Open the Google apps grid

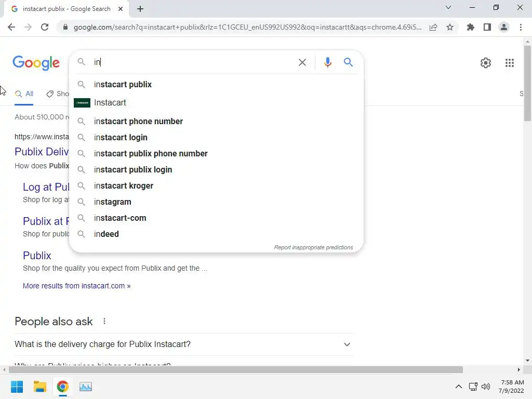[509, 63]
